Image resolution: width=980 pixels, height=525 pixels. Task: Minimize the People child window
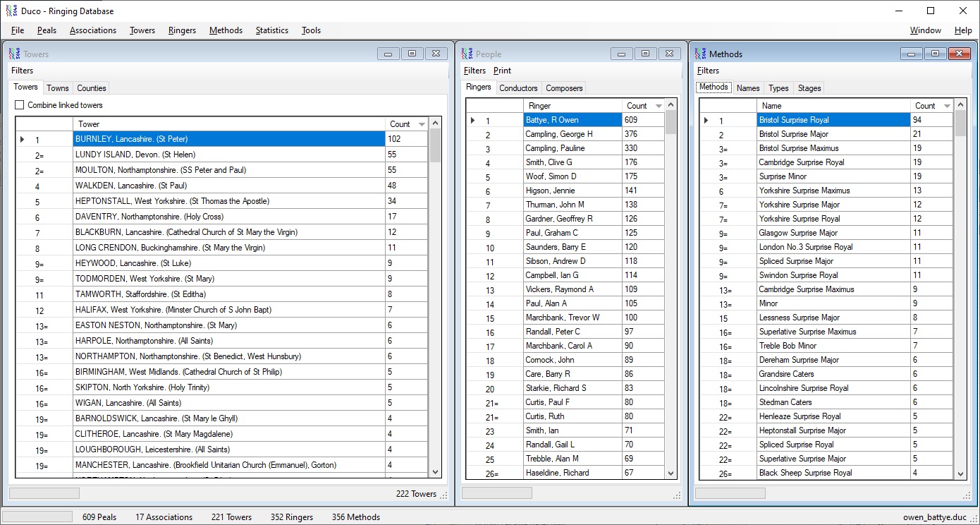[622, 54]
